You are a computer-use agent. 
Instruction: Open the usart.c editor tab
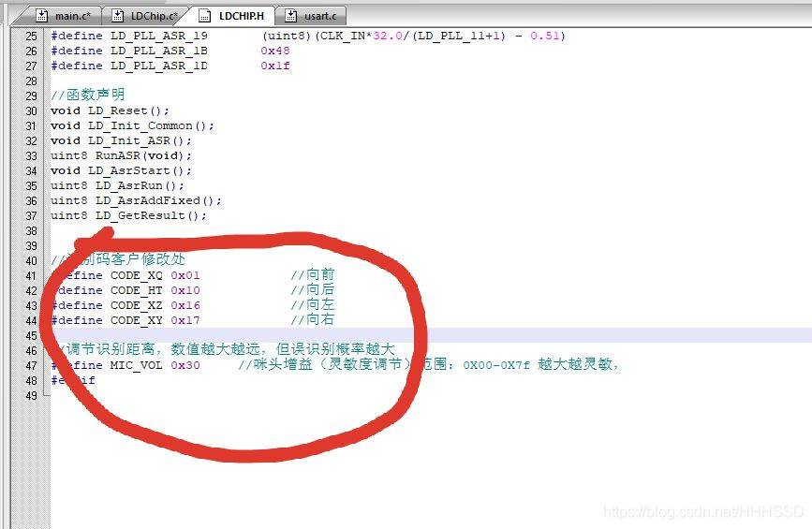[x=320, y=16]
